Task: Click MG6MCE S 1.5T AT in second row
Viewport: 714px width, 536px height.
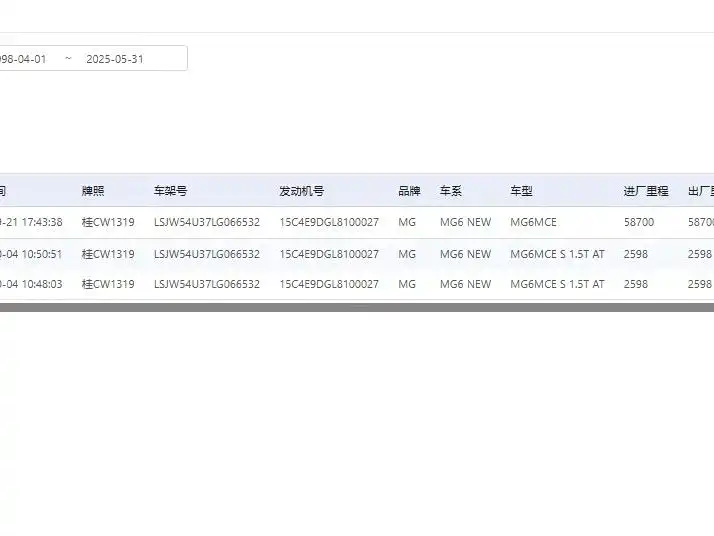Action: click(x=557, y=254)
